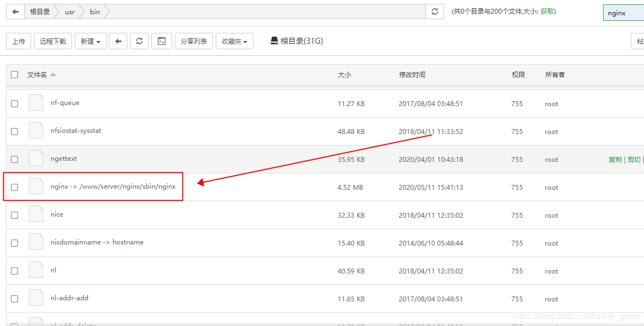Image resolution: width=644 pixels, height=326 pixels.
Task: Click the toolbar refresh icon button
Action: (140, 41)
